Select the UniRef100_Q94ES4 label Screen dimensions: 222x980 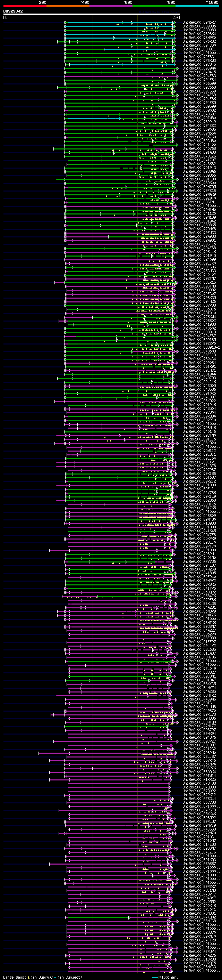pos(199,80)
